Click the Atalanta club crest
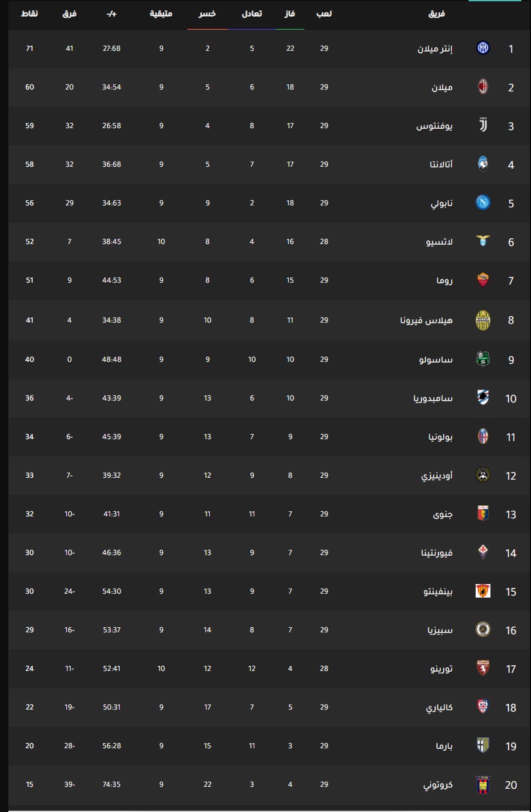Image resolution: width=531 pixels, height=812 pixels. point(483,164)
